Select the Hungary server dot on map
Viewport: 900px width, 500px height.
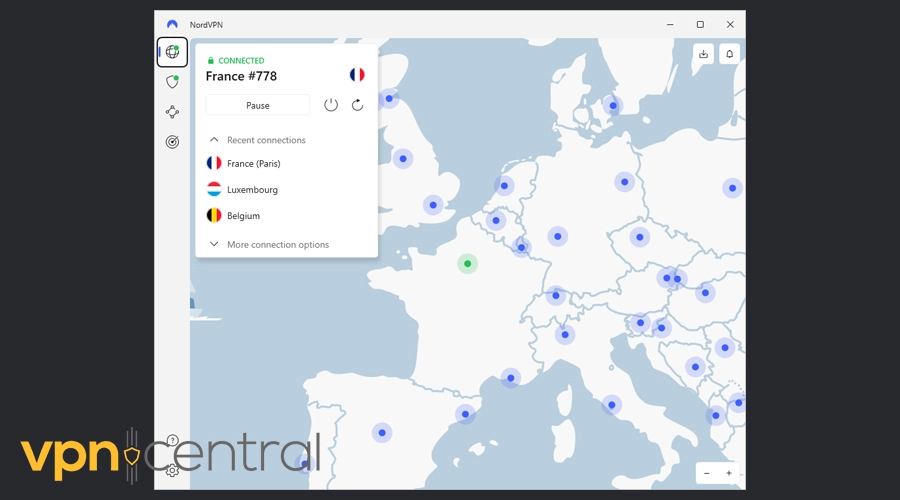705,293
